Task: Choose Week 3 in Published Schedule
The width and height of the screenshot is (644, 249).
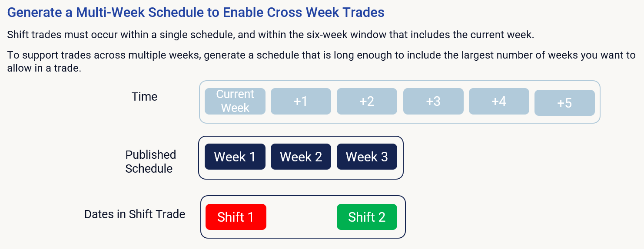Action: (367, 157)
